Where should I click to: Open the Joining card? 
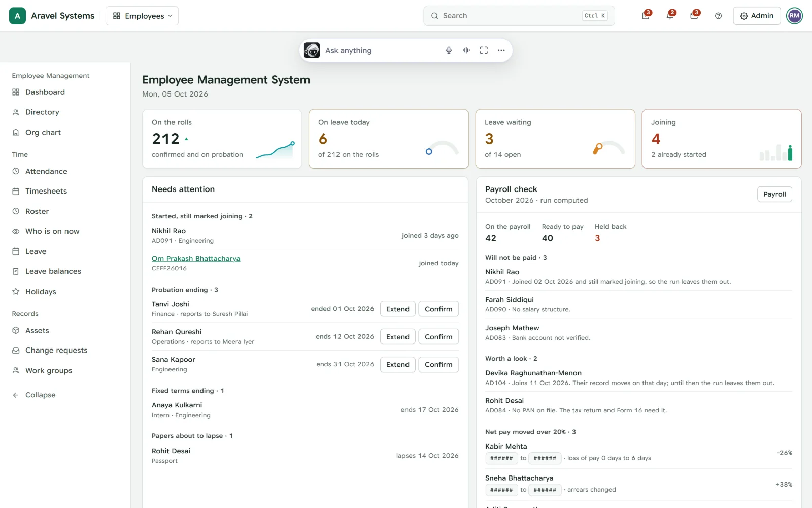pos(722,139)
